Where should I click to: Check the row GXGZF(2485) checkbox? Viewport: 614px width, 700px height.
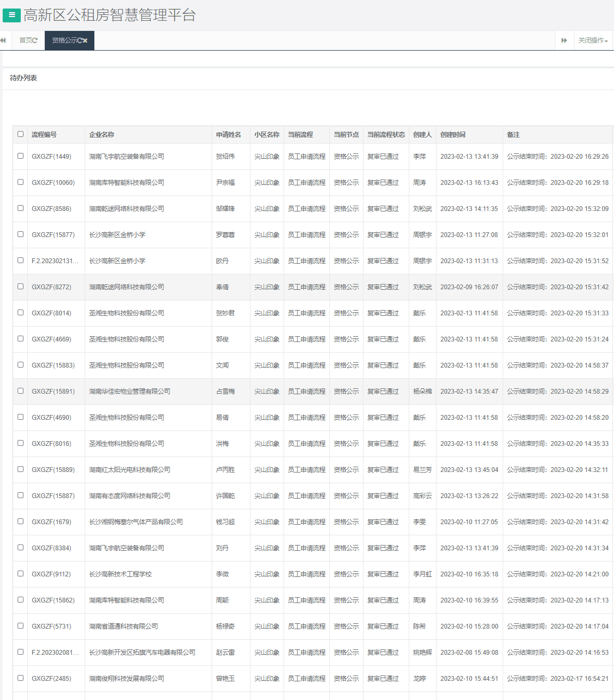click(x=21, y=678)
